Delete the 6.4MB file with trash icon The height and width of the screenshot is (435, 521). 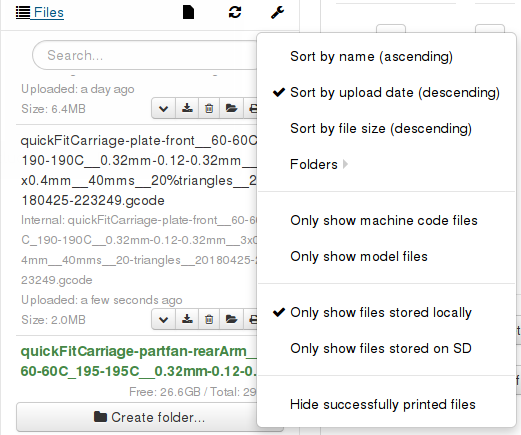click(x=209, y=108)
